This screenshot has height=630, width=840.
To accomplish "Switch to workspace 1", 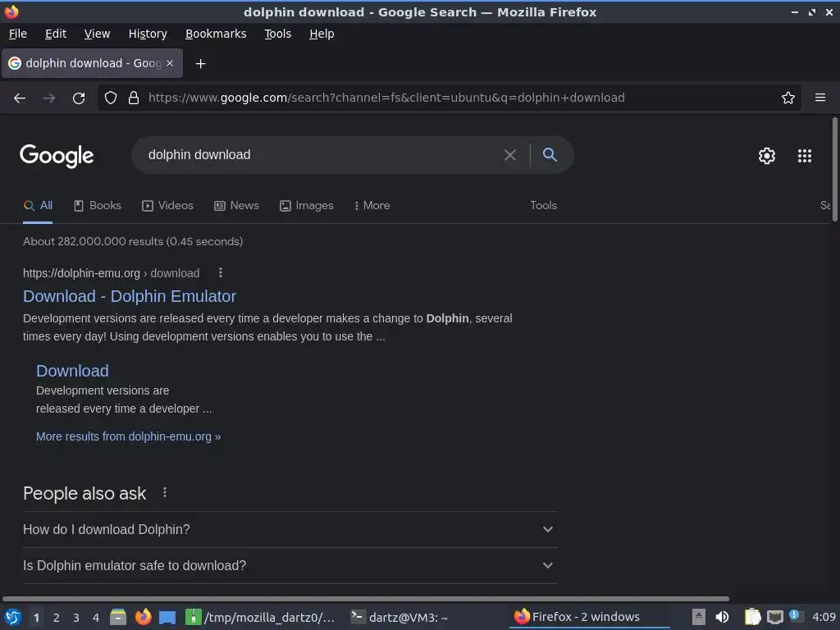I will pyautogui.click(x=36, y=618).
